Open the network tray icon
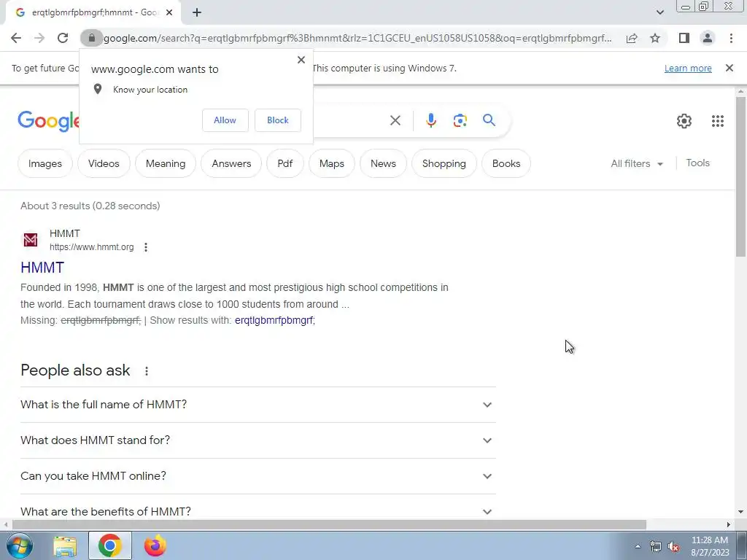 656,547
